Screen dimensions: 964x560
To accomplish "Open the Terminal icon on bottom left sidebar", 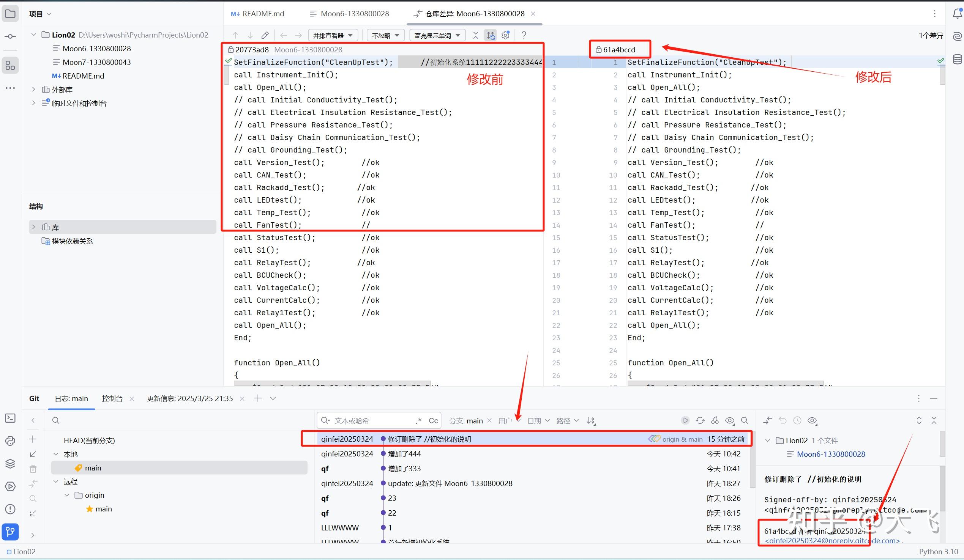I will [10, 418].
